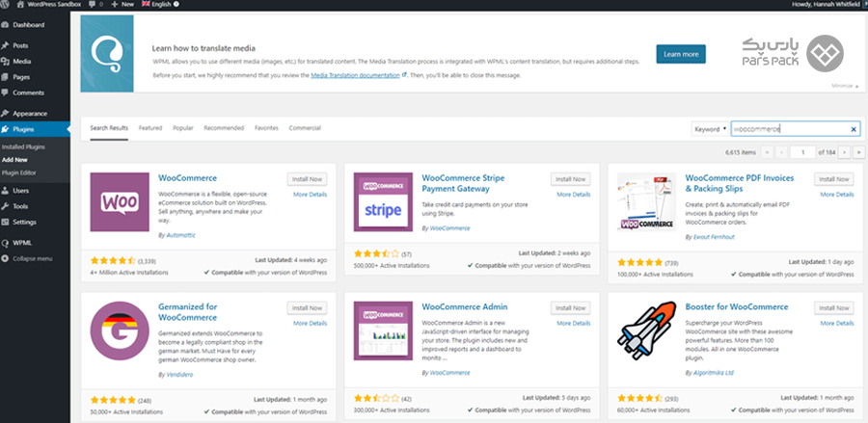Click the PDF Invoices plugin thumbnail

(x=646, y=201)
